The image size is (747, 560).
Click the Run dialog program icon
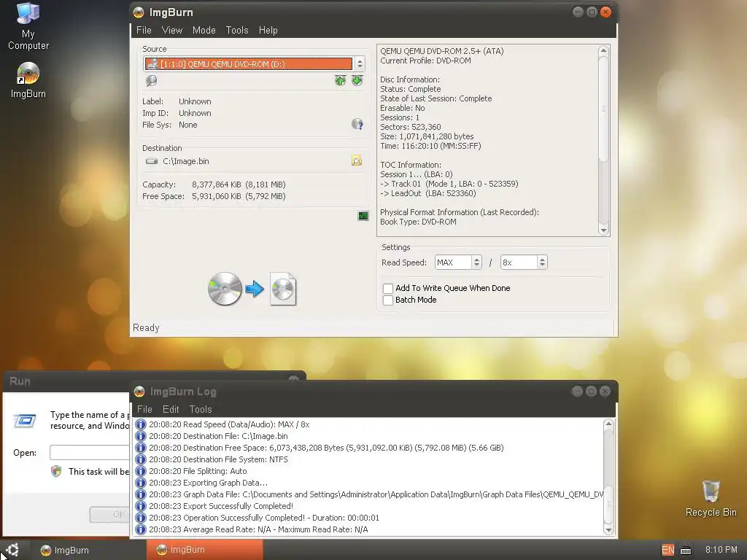pyautogui.click(x=25, y=421)
